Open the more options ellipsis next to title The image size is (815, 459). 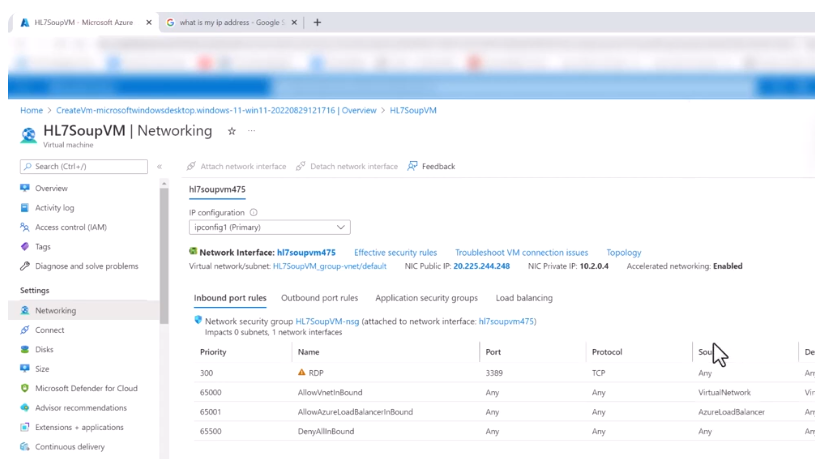(252, 130)
